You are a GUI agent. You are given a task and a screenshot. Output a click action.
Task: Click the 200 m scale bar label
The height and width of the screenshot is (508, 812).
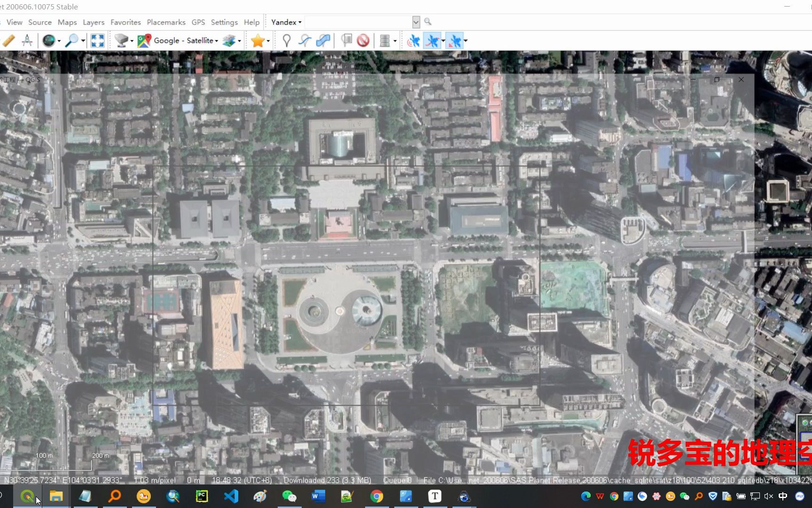pyautogui.click(x=100, y=455)
